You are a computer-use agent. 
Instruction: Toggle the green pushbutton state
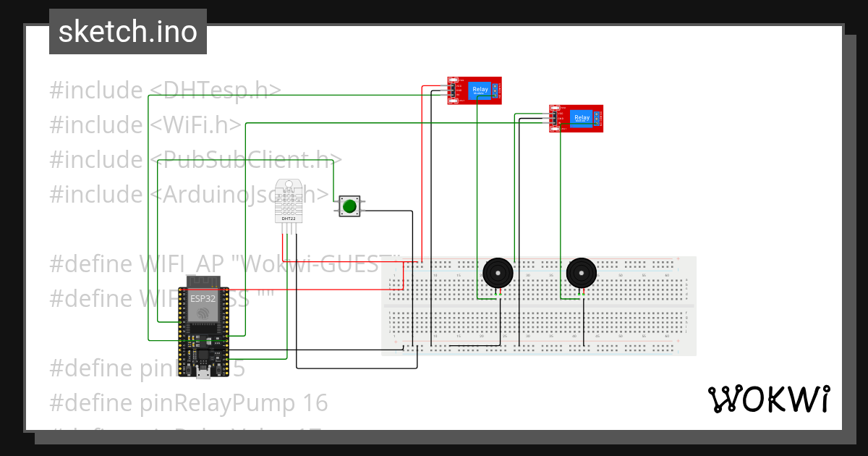349,206
